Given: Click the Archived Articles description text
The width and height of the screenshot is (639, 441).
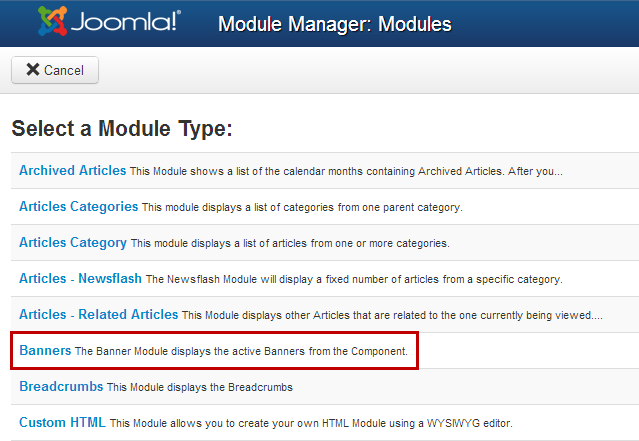Looking at the screenshot, I should [x=346, y=171].
